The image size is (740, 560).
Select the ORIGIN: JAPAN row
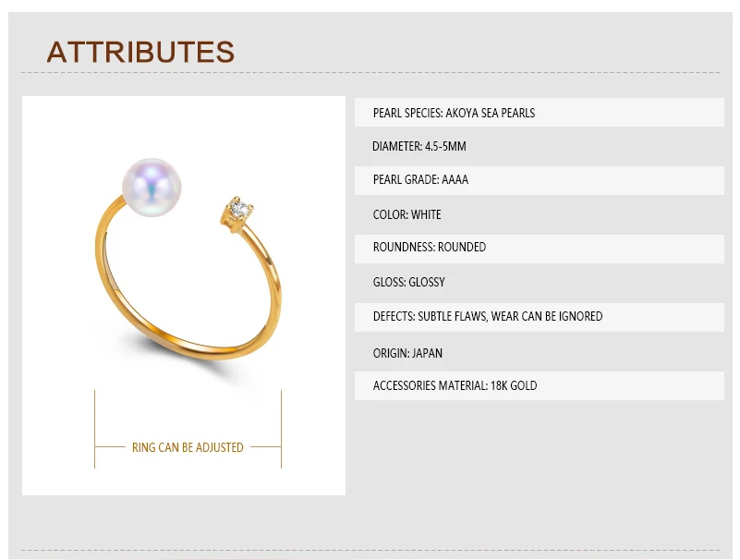pyautogui.click(x=539, y=352)
